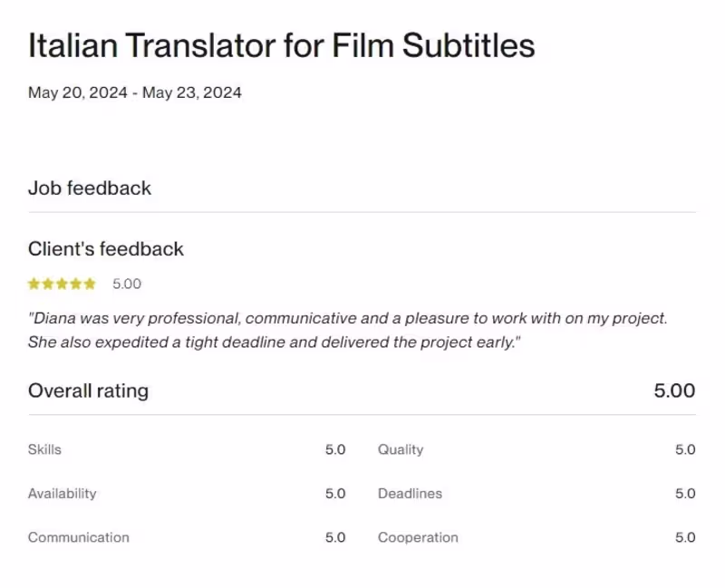Click the middle star in client's feedback
The image size is (725, 588).
(62, 284)
